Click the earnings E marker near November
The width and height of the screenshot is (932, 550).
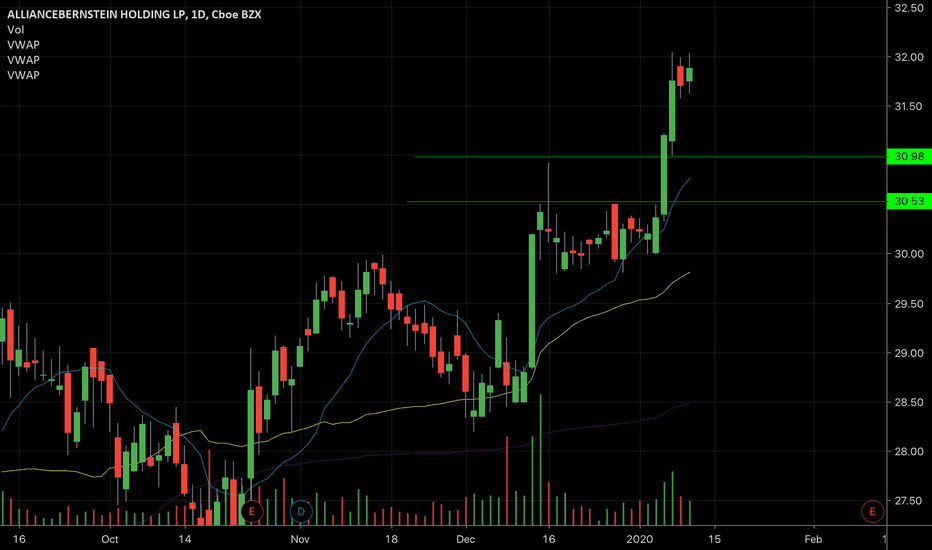pos(252,511)
